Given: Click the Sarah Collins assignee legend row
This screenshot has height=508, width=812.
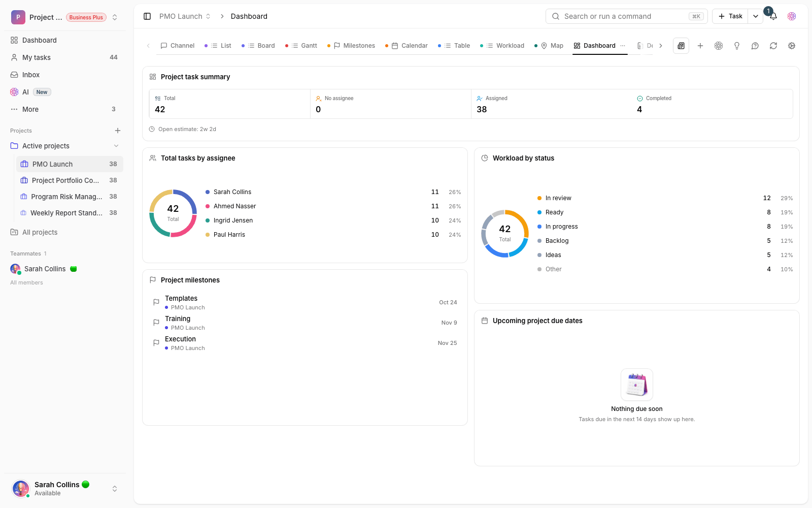Looking at the screenshot, I should point(333,192).
